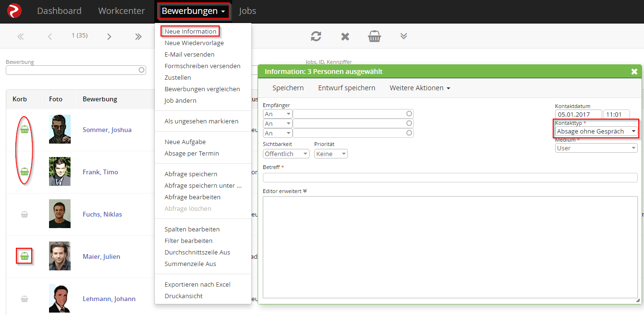Go to Dashboard tab
644x315 pixels.
(x=59, y=11)
